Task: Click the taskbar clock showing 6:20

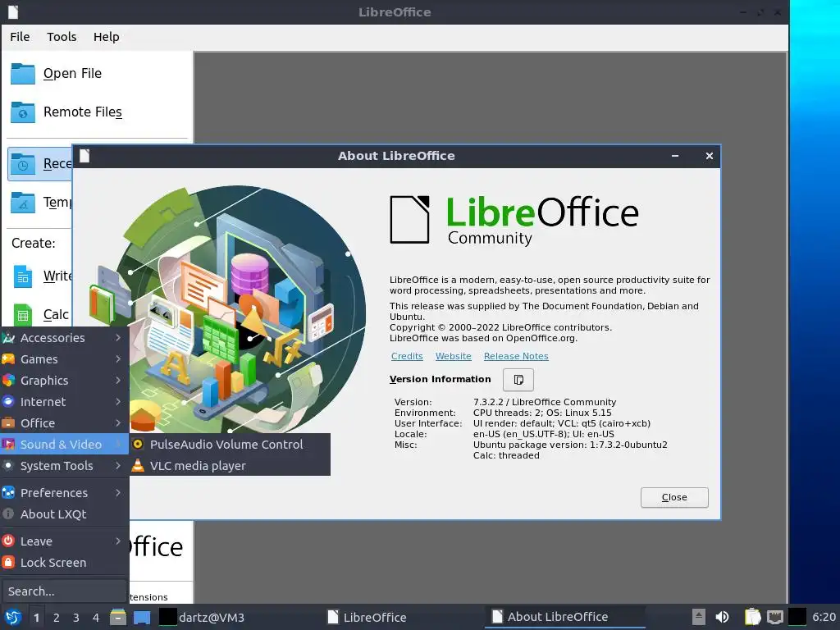Action: (824, 617)
